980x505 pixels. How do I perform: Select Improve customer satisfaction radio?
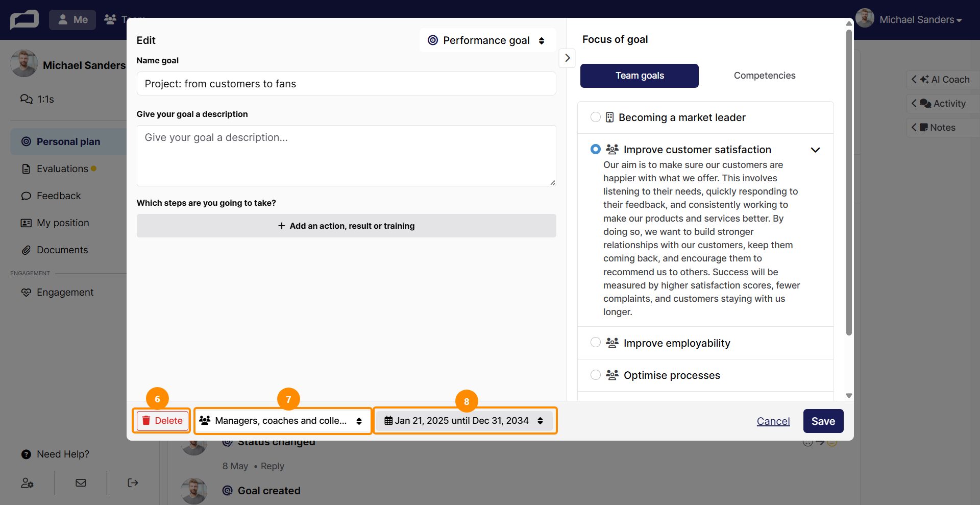click(595, 149)
